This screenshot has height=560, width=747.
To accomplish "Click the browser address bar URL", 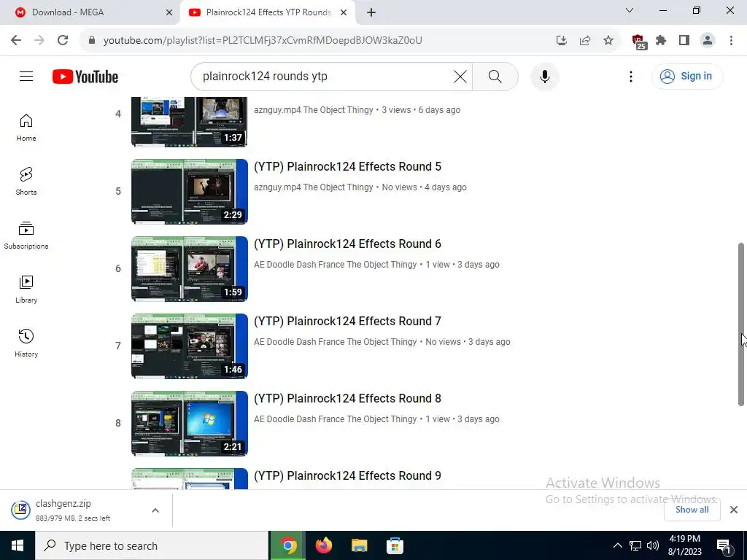I will tap(263, 40).
